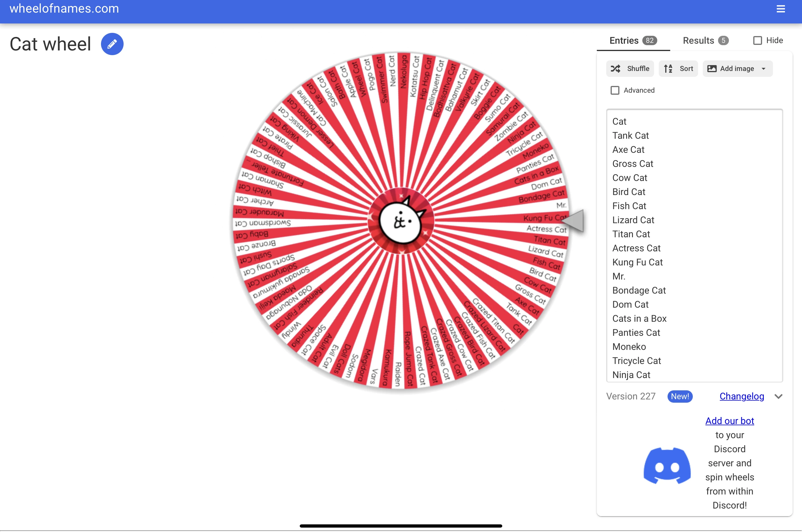The width and height of the screenshot is (802, 532).
Task: Click the wheelofnames.com header link
Action: tap(64, 9)
